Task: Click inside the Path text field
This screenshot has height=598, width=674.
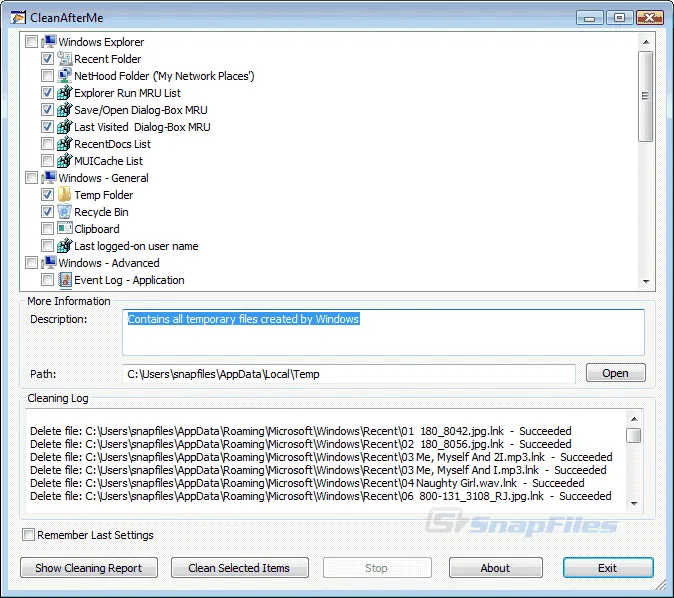Action: [348, 374]
